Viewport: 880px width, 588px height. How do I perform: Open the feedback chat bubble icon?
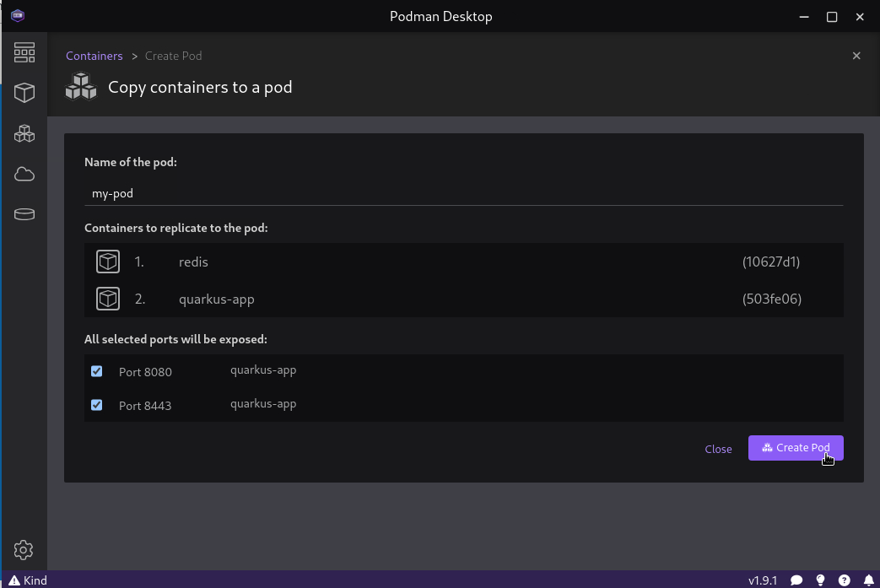(x=796, y=580)
